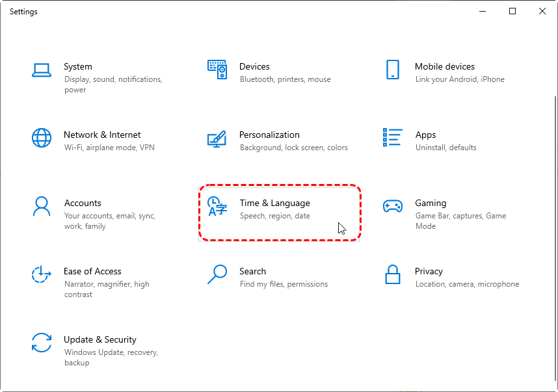Click the Personalization paintbrush icon
Image resolution: width=558 pixels, height=392 pixels.
[x=217, y=138]
